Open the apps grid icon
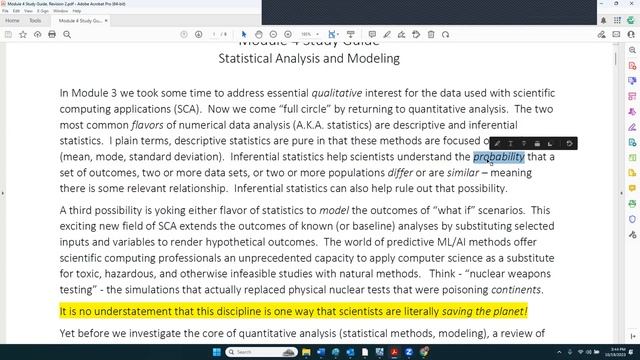The image size is (640, 360). coord(617,20)
